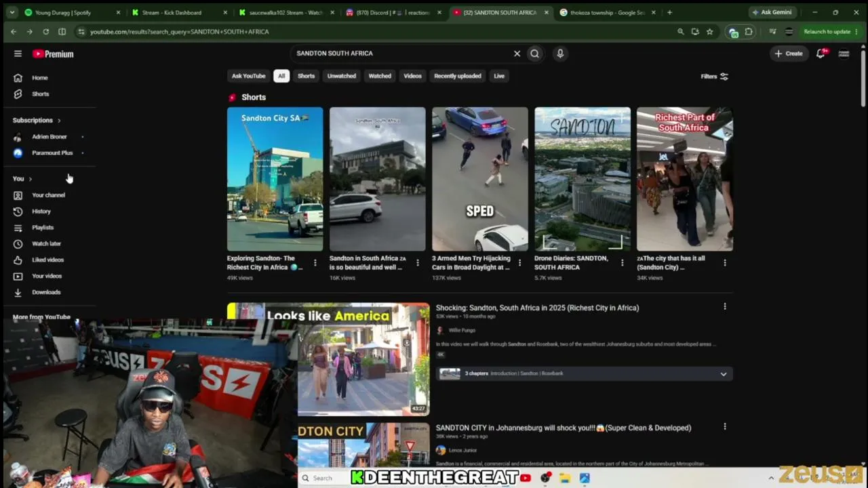Image resolution: width=868 pixels, height=488 pixels.
Task: Select the Recently uploaded filter chip
Action: 458,76
